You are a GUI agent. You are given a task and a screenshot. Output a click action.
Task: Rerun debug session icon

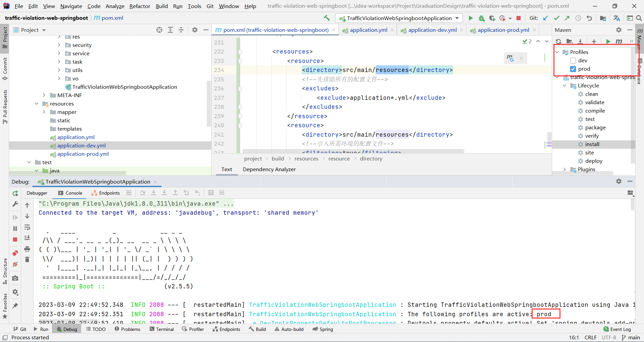point(15,193)
